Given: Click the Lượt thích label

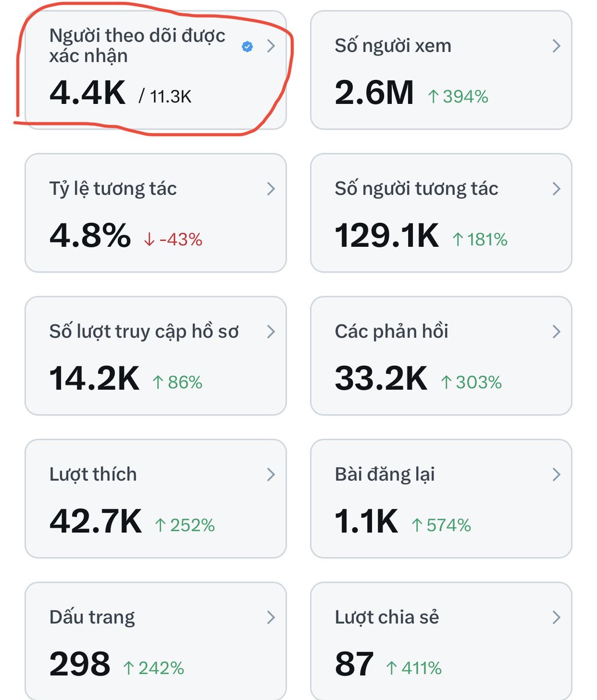Looking at the screenshot, I should click(x=93, y=474).
